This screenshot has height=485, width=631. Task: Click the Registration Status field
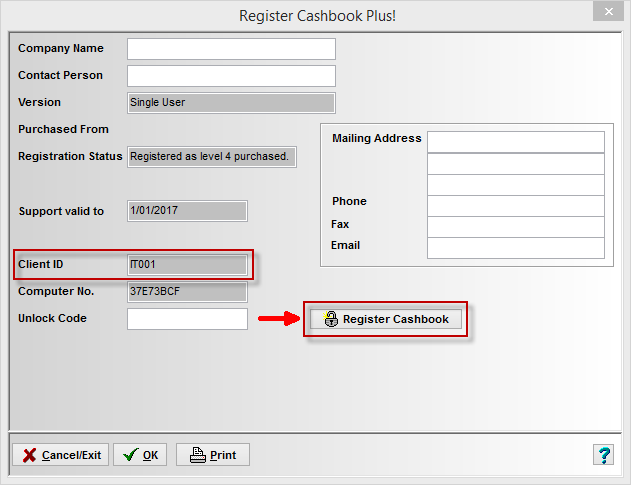tap(212, 157)
